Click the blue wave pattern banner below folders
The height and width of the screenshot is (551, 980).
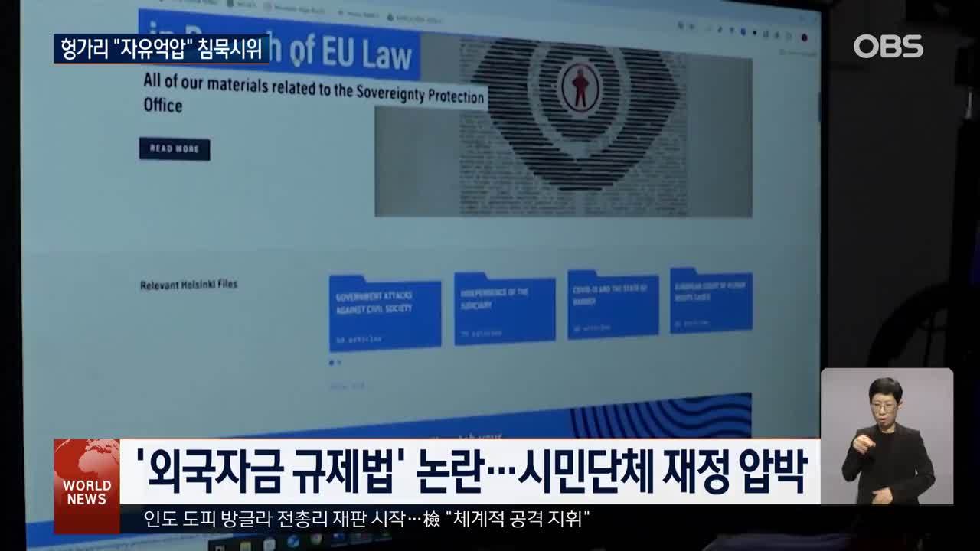coord(658,418)
